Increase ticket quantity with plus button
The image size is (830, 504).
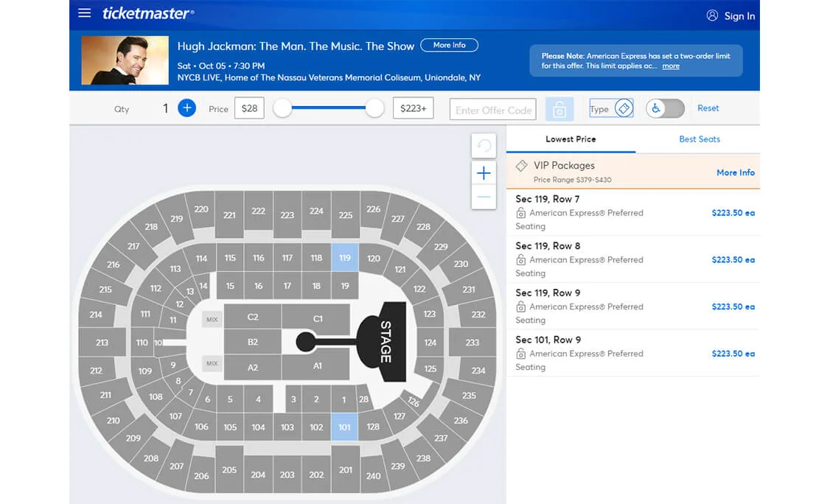pyautogui.click(x=187, y=108)
